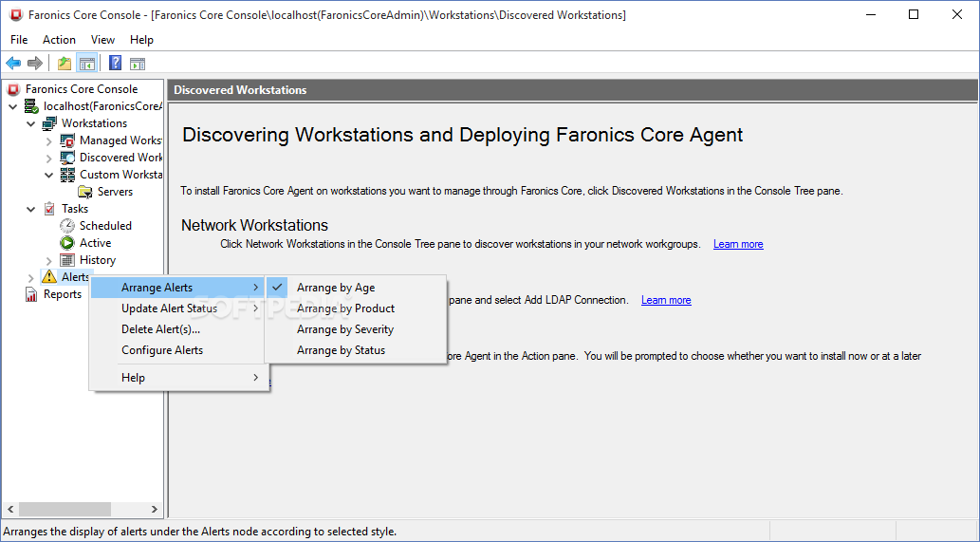
Task: Select the Servers tree item
Action: [115, 192]
